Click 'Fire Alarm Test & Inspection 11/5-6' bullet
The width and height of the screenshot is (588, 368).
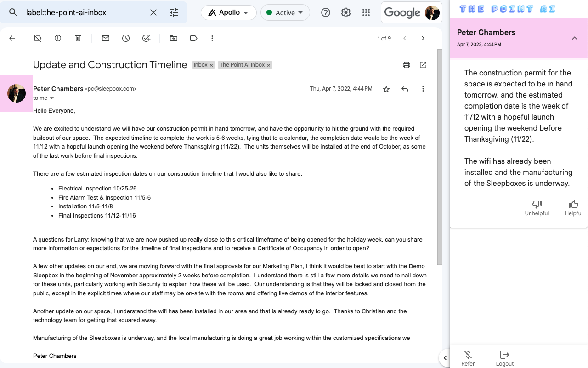104,197
